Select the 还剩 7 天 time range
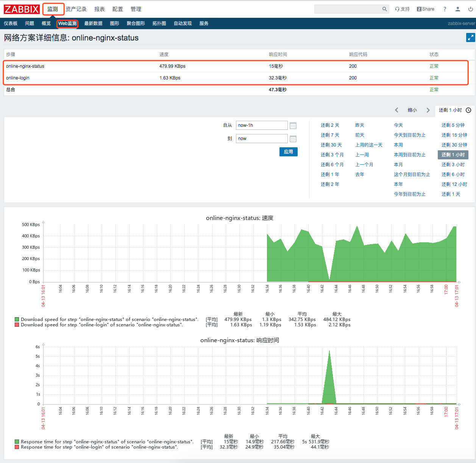Viewport: 476px width, 463px height. point(330,135)
